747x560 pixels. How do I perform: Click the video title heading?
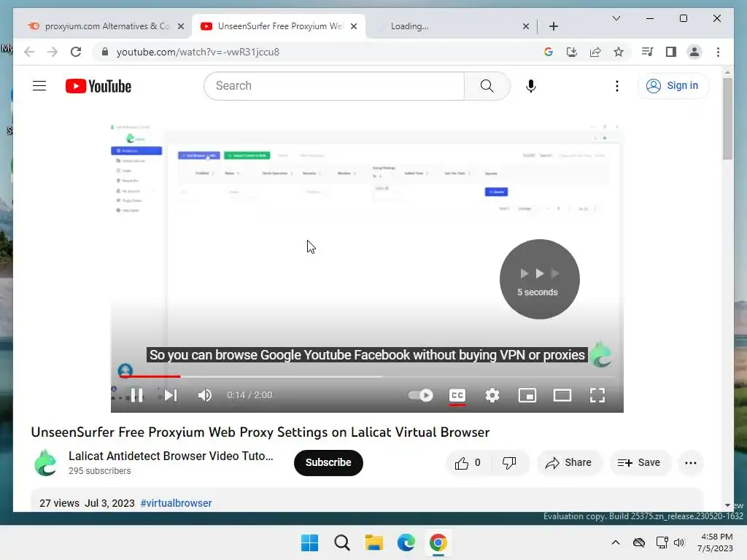(x=260, y=432)
